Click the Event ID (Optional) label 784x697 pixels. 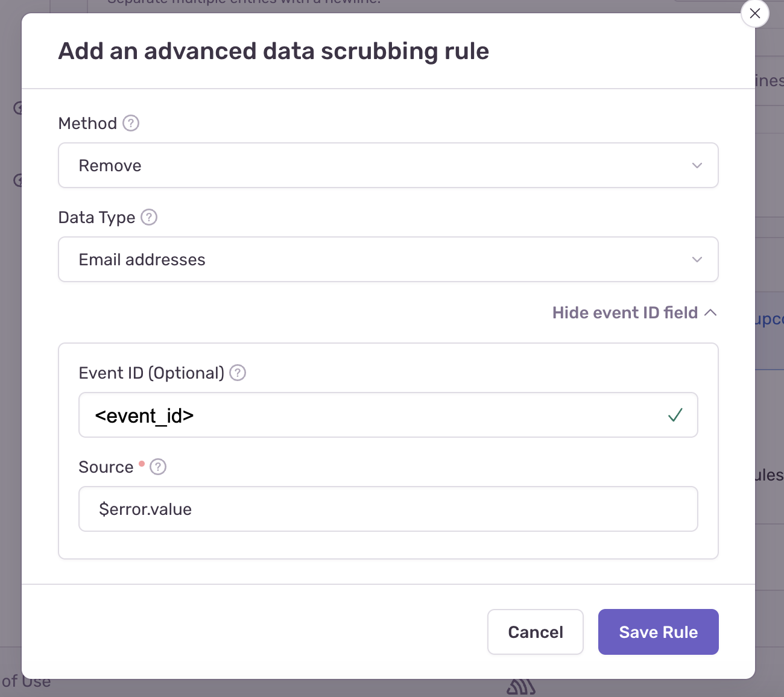[x=151, y=373]
